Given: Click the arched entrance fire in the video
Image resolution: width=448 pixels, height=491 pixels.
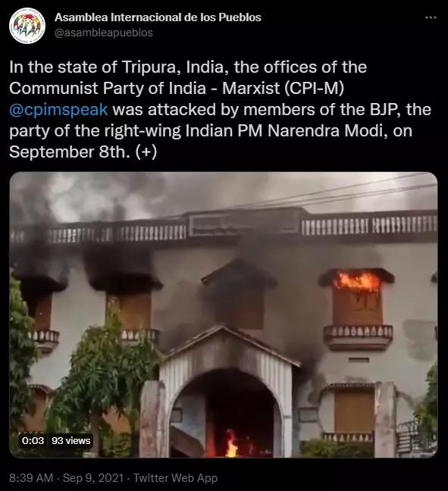Looking at the screenshot, I should [x=230, y=444].
